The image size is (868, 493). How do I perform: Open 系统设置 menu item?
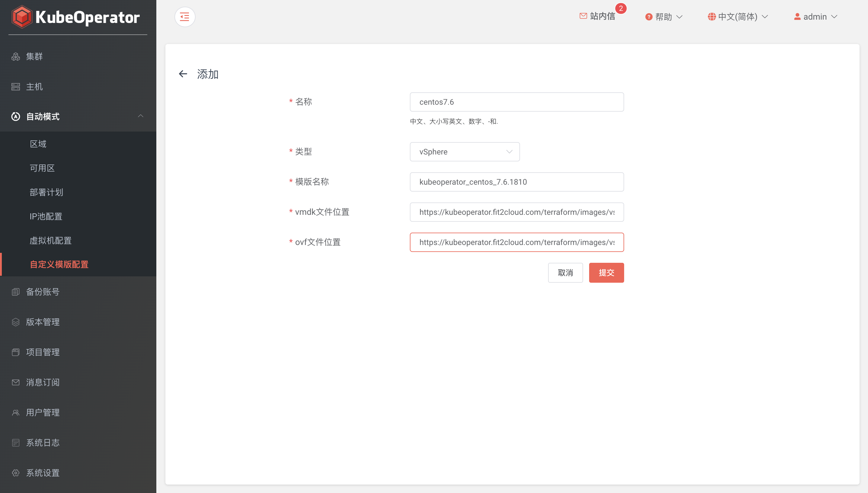click(x=78, y=473)
